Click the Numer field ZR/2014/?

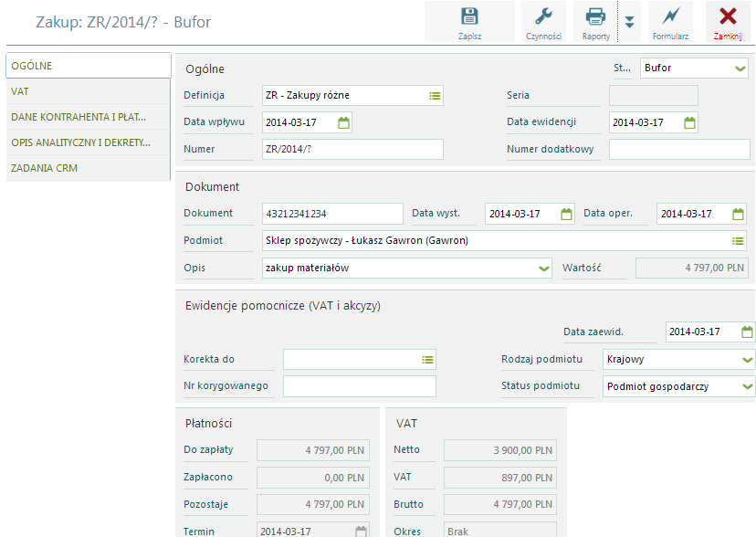point(352,150)
